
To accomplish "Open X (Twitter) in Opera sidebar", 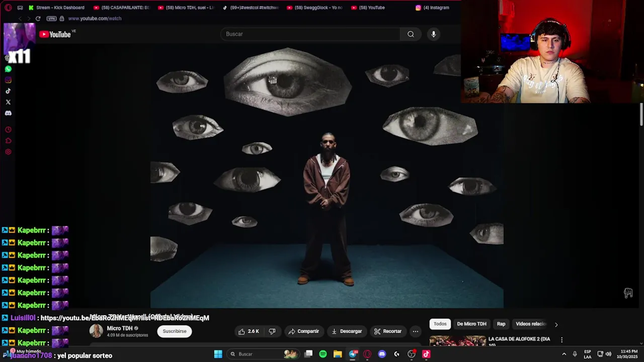I will pyautogui.click(x=8, y=102).
